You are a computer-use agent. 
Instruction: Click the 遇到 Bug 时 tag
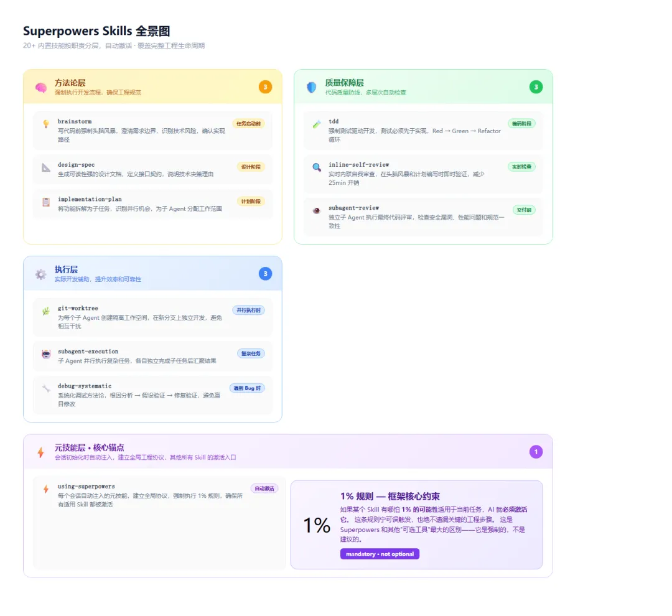click(247, 388)
